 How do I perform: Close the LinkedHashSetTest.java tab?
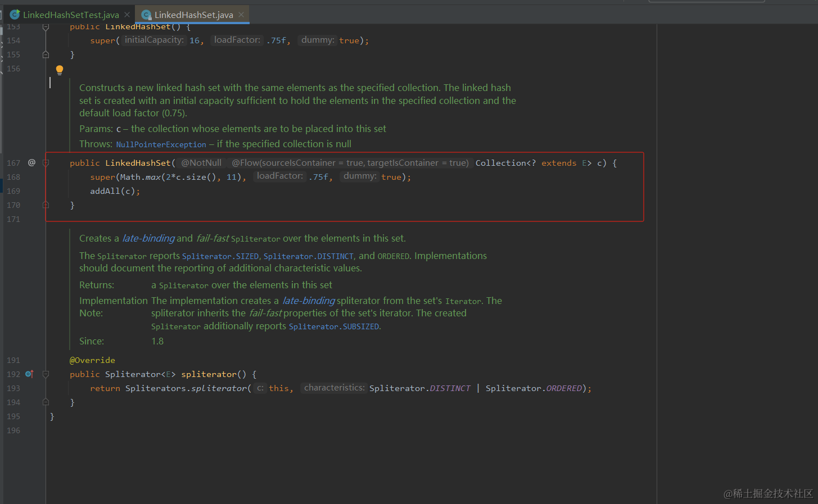pyautogui.click(x=127, y=15)
